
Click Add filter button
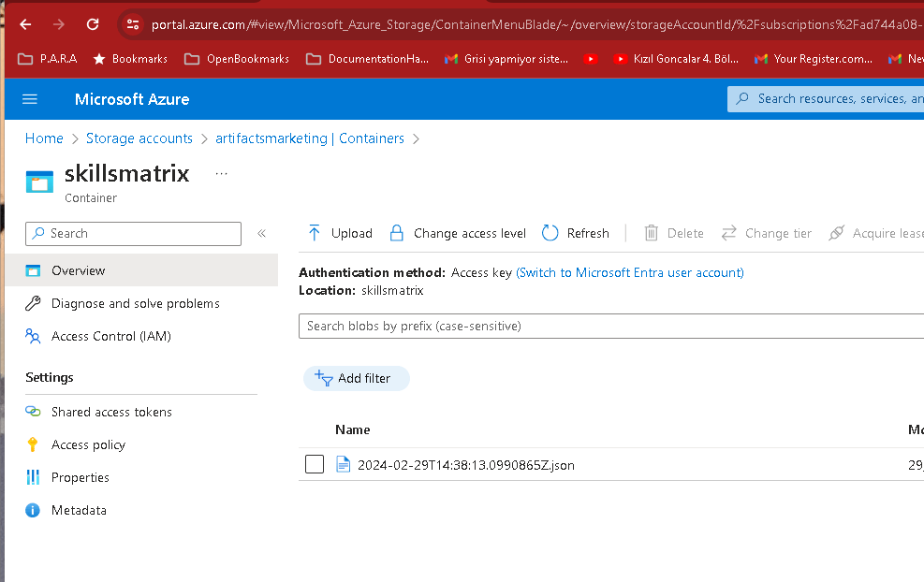[x=357, y=378]
